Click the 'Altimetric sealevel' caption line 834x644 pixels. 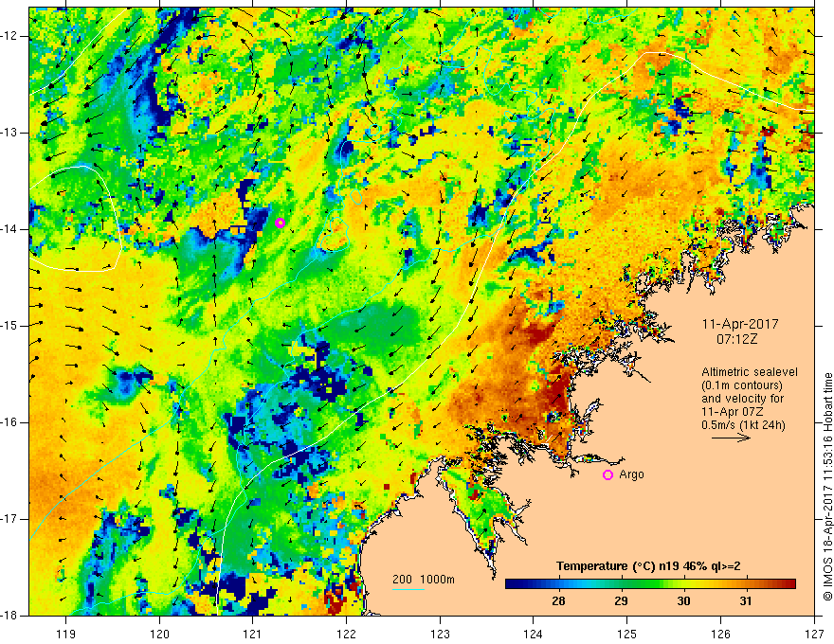click(x=750, y=372)
